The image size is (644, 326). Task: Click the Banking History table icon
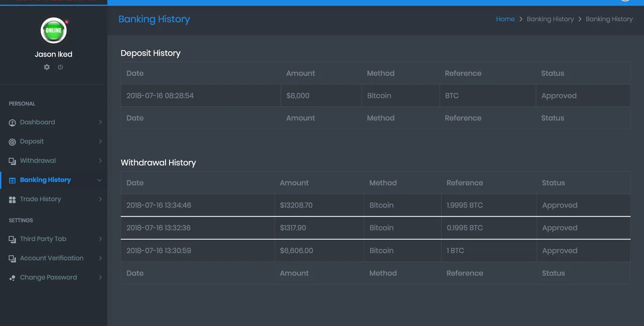pos(13,180)
